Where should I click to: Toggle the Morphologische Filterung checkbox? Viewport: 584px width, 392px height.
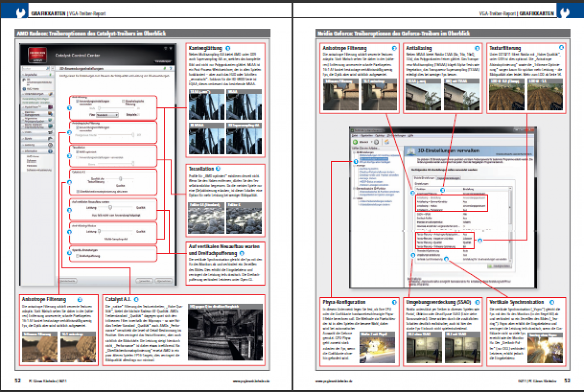click(x=123, y=101)
